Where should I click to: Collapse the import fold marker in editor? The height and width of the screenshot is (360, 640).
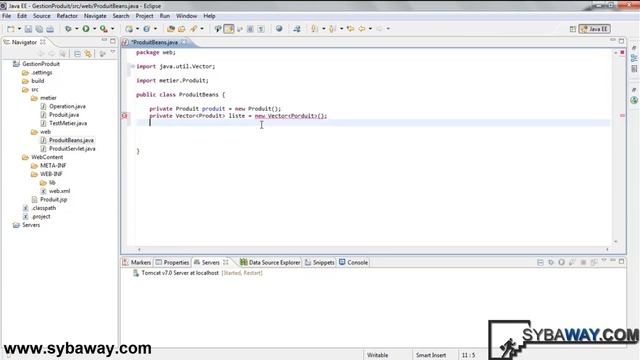(x=132, y=66)
